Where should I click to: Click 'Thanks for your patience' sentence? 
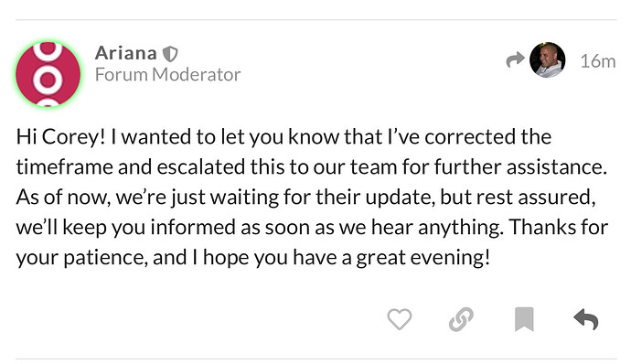[x=312, y=242]
